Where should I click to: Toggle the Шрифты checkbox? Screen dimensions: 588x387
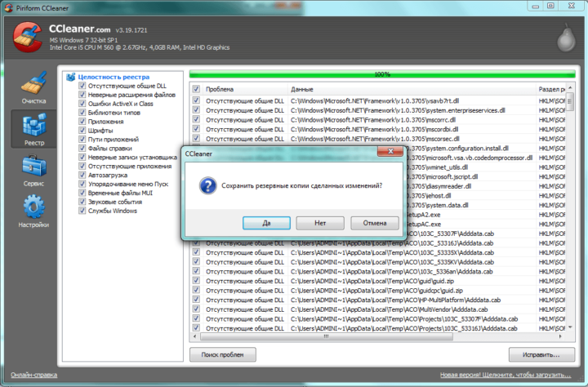pyautogui.click(x=82, y=130)
